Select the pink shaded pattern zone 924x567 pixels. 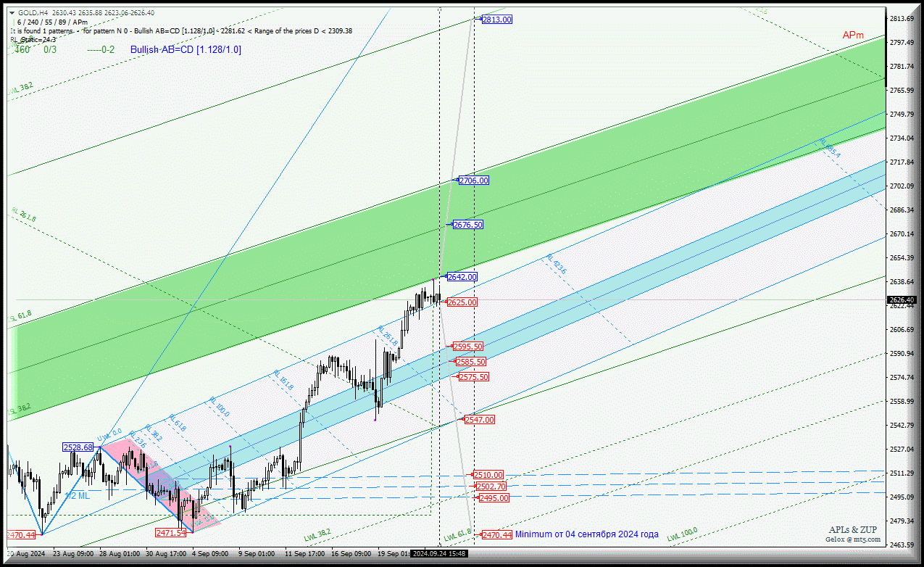[x=156, y=479]
